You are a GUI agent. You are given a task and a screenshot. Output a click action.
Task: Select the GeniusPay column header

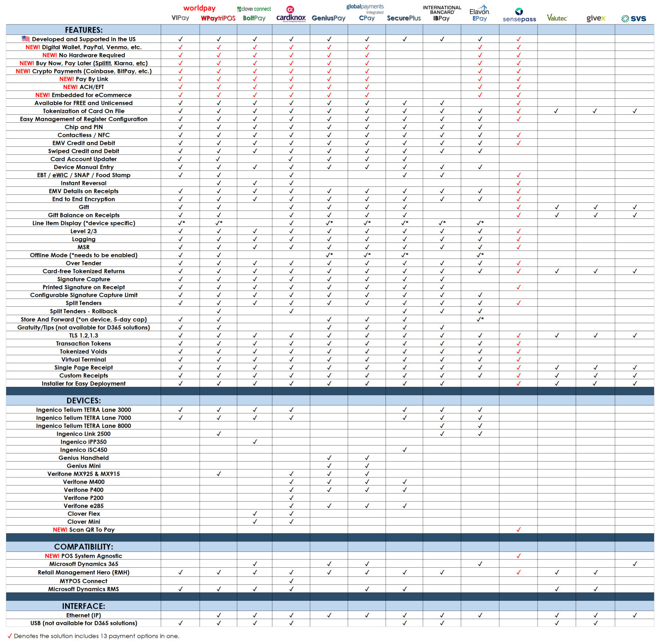pos(329,18)
